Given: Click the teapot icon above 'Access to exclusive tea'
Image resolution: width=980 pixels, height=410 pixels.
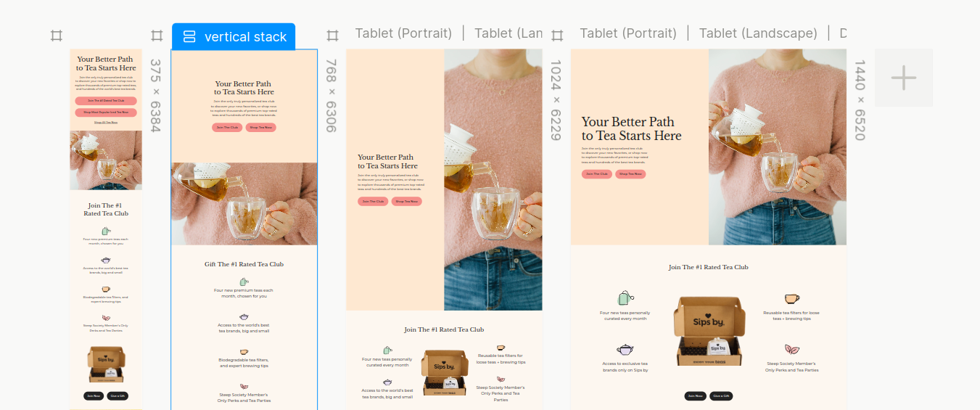Looking at the screenshot, I should coord(625,350).
